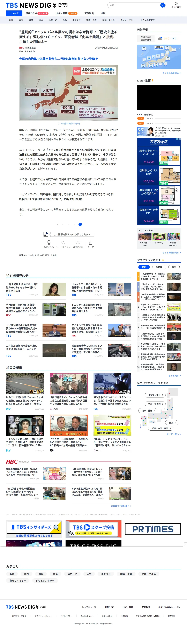Expand tomorrow's weather 18℃/16℃ chevron
This screenshot has width=187, height=644.
click(178, 38)
